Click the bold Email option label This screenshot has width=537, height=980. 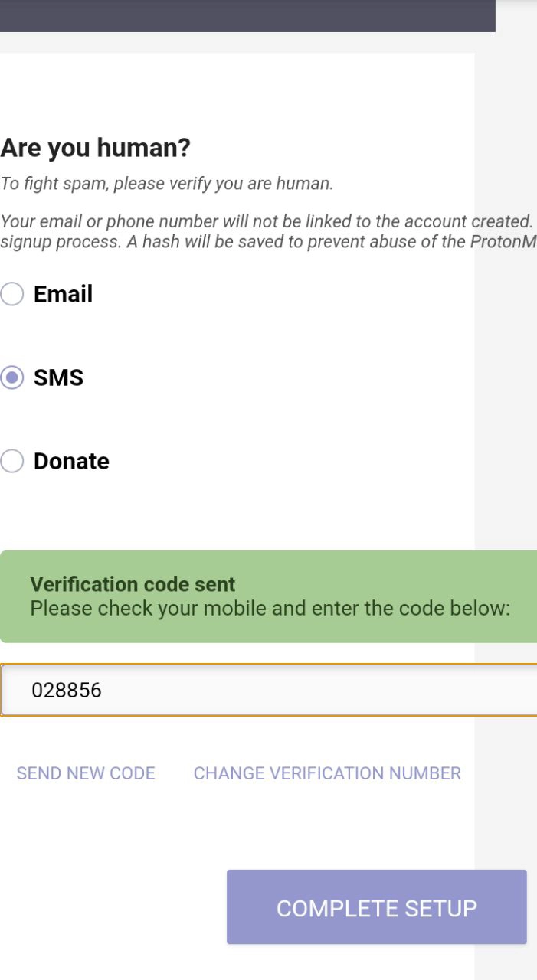click(x=63, y=295)
